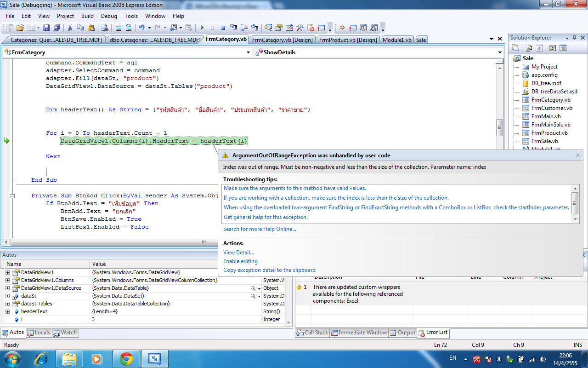Image resolution: width=588 pixels, height=368 pixels.
Task: Stop debugging with the square icon
Action: tap(223, 28)
